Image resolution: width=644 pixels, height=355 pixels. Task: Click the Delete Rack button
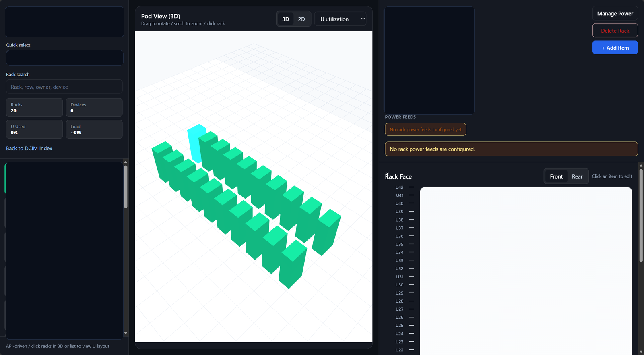(615, 31)
